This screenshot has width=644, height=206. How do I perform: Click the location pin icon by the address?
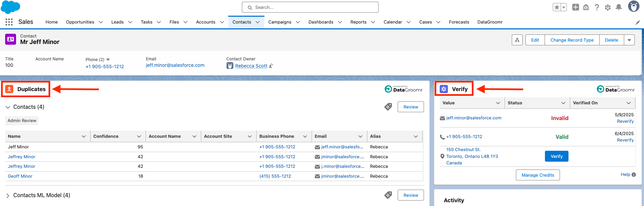pos(442,156)
